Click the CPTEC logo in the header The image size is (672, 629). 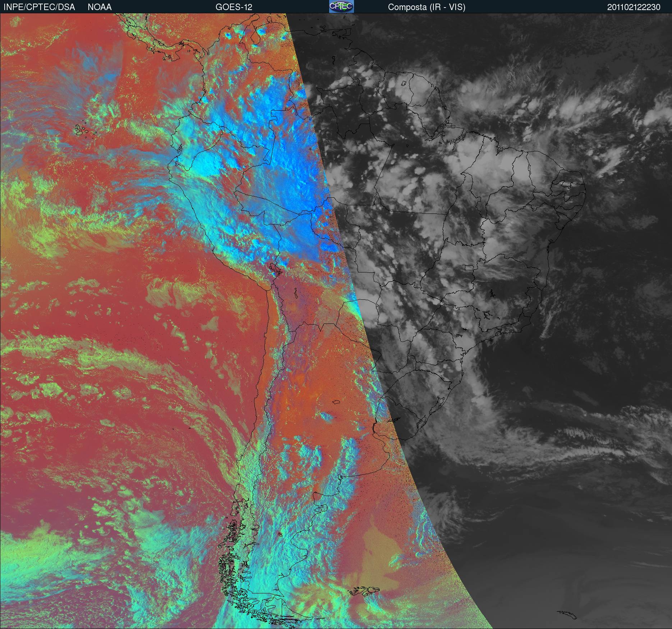click(x=341, y=6)
